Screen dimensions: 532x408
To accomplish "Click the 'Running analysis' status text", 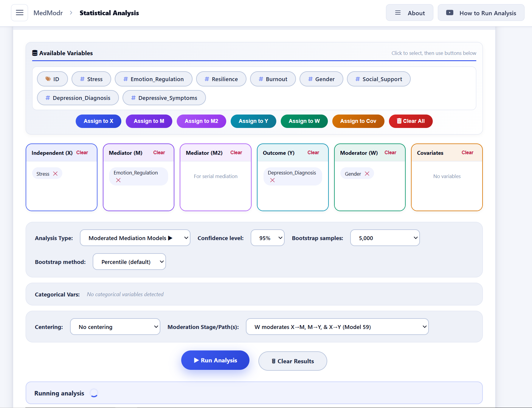I will pyautogui.click(x=59, y=393).
